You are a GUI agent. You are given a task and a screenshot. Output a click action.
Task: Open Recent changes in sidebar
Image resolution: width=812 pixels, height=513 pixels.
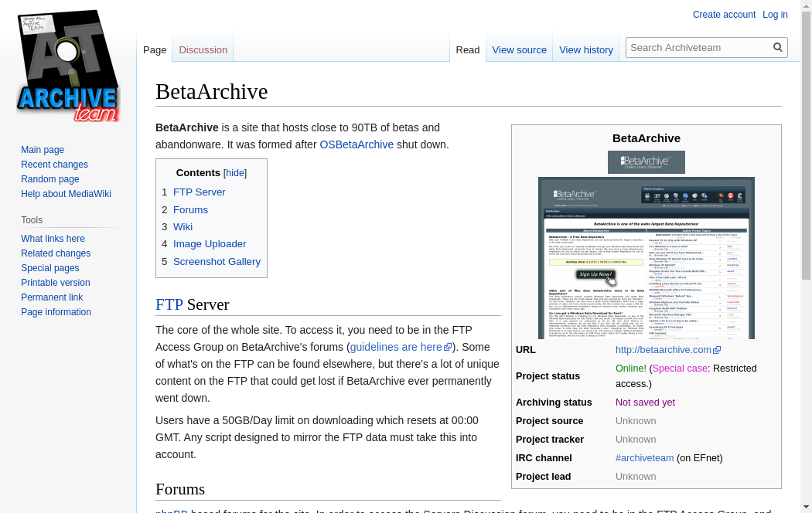coord(54,165)
